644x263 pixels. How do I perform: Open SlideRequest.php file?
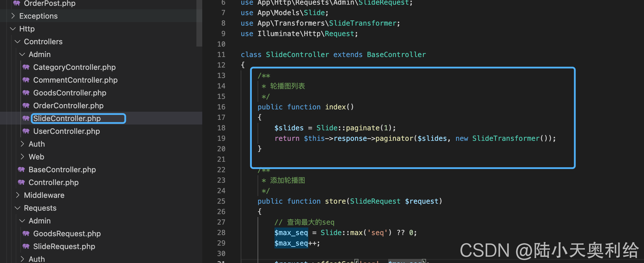pyautogui.click(x=64, y=246)
